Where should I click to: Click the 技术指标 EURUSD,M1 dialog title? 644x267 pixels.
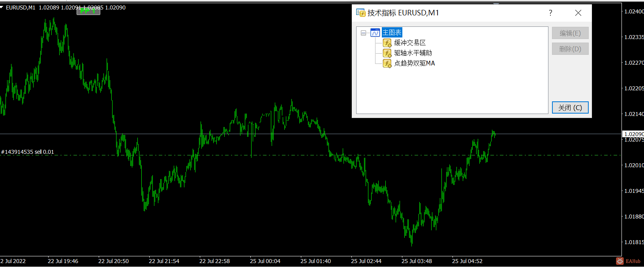click(x=403, y=13)
